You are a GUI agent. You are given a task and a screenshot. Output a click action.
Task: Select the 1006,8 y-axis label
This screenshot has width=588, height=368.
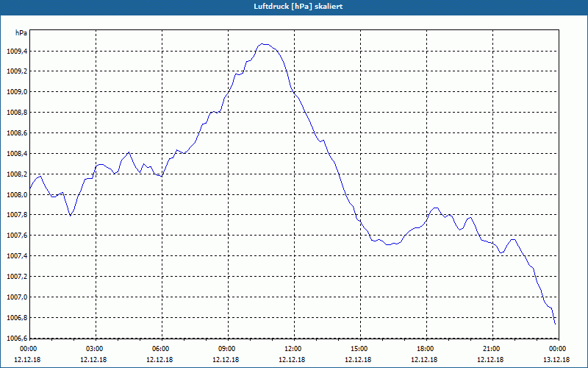pos(17,318)
